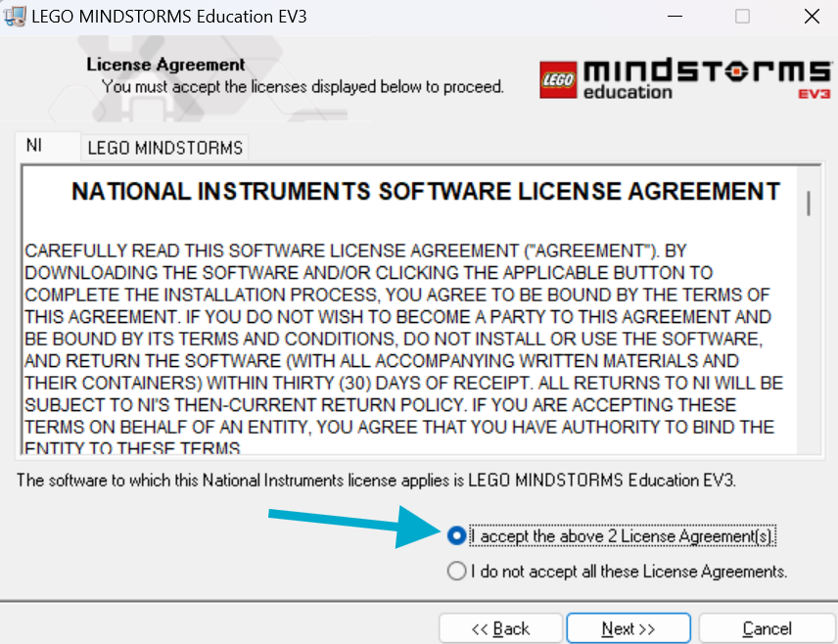The height and width of the screenshot is (644, 838).
Task: Click the "CAREFULLY READ THIS SOFTWARE LICENSE" paragraph
Action: 403,349
